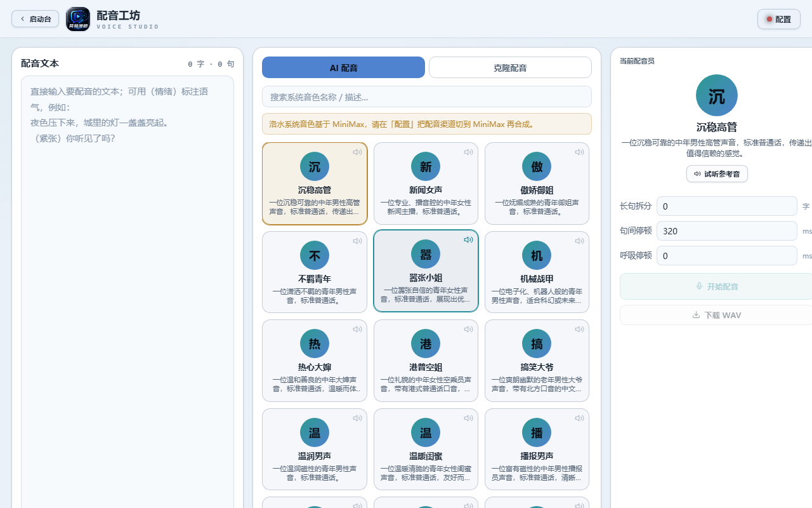812x508 pixels.
Task: Open the 配置 settings button
Action: point(779,19)
